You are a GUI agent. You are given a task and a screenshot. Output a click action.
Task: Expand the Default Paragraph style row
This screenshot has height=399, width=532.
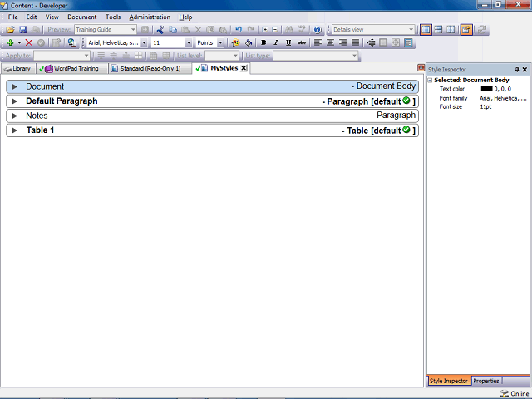click(x=15, y=101)
